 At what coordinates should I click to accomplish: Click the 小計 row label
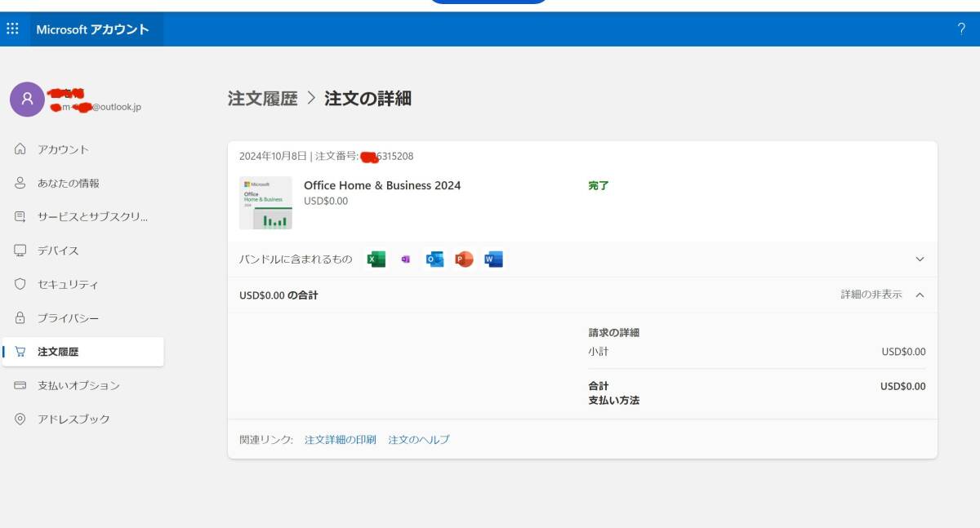[599, 352]
